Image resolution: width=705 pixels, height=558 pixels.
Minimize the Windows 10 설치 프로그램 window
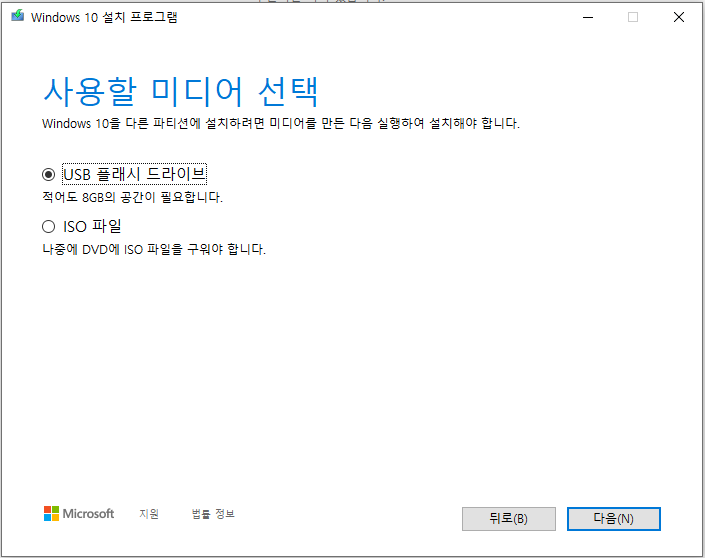[588, 17]
